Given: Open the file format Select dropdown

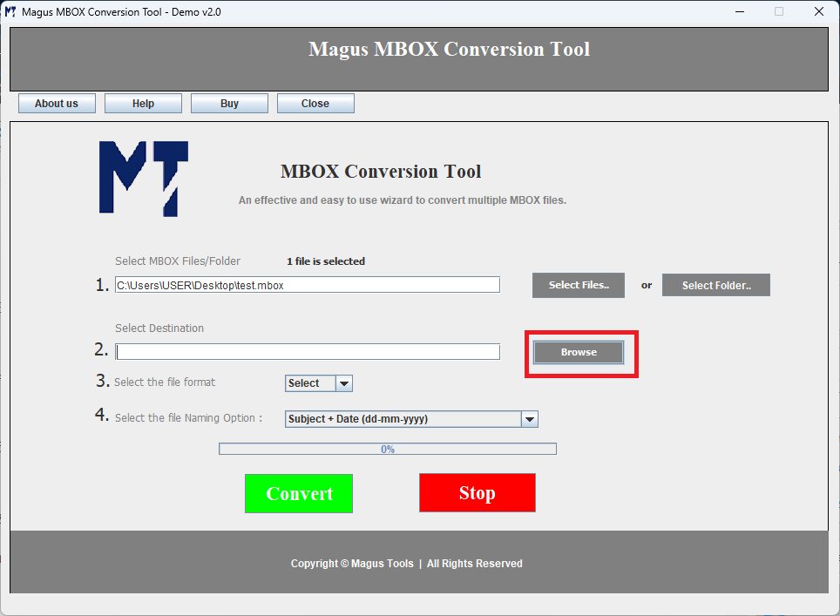Looking at the screenshot, I should click(x=319, y=383).
